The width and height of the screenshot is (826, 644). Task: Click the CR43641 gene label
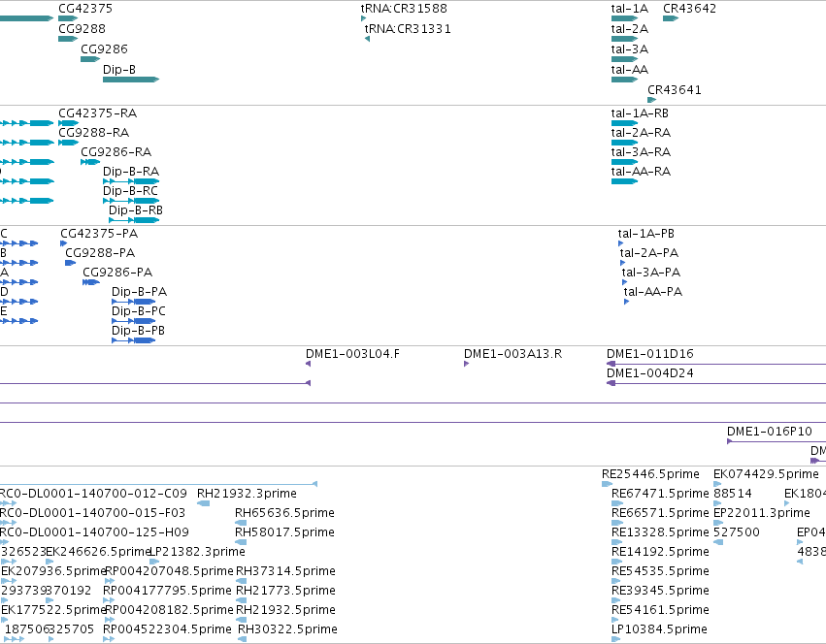675,90
